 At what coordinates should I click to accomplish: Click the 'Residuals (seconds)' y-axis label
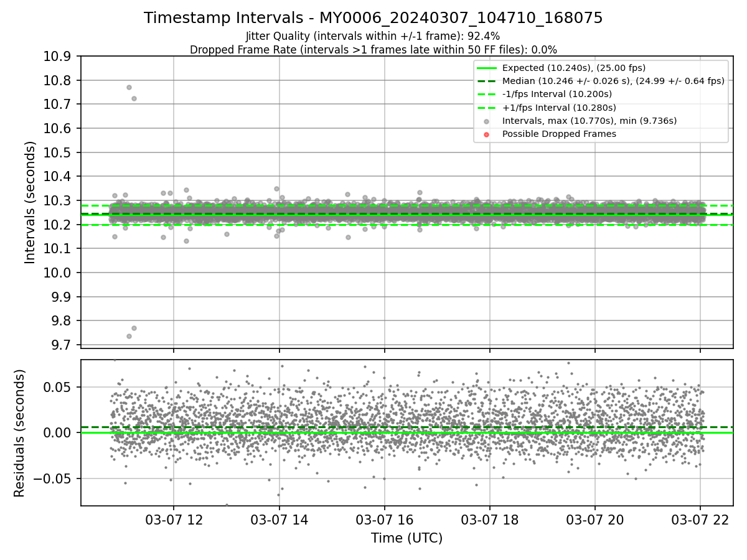click(19, 433)
